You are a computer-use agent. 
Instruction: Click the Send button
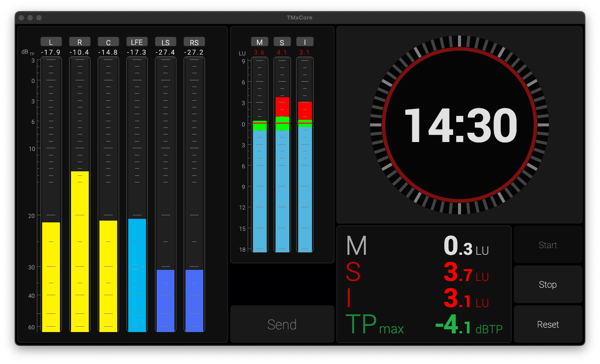(x=282, y=324)
